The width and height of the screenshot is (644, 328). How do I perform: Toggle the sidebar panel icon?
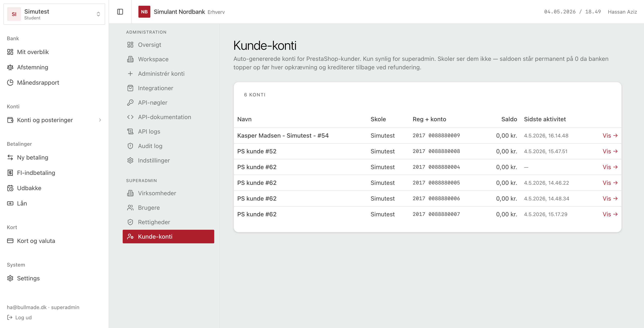pos(120,12)
